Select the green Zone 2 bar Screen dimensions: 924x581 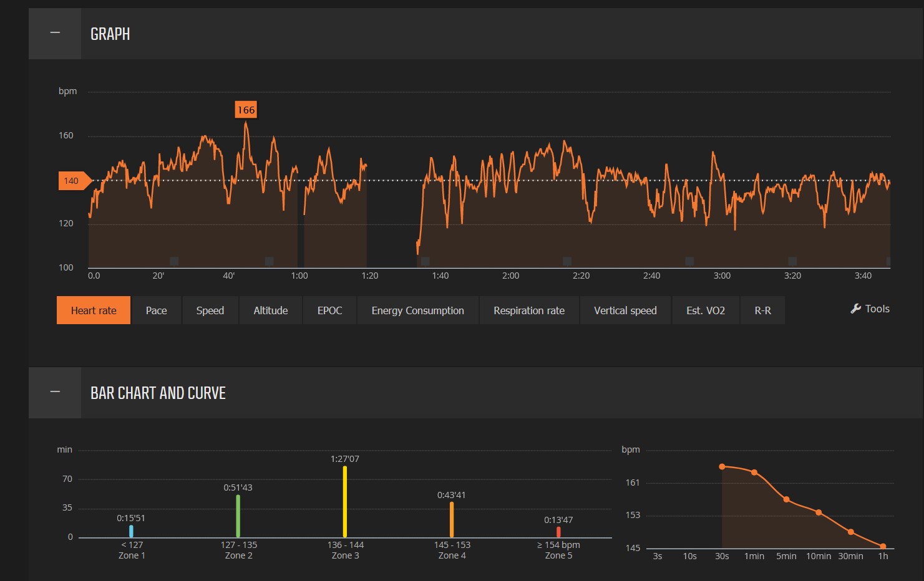click(238, 516)
